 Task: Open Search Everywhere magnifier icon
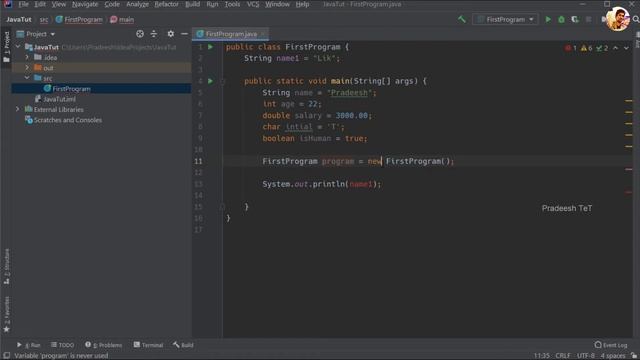click(x=636, y=20)
